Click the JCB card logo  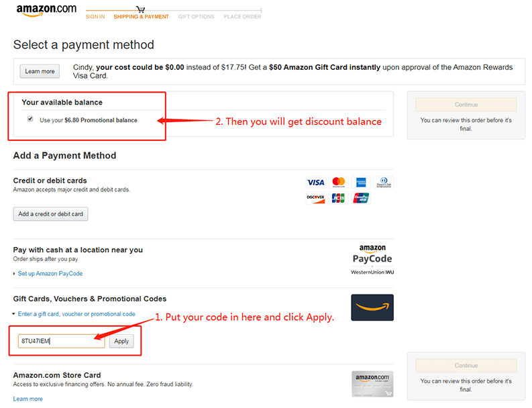tap(338, 199)
